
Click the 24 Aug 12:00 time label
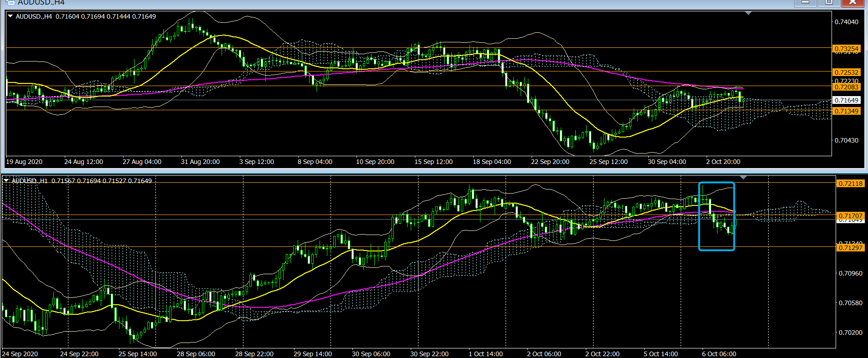click(x=84, y=162)
